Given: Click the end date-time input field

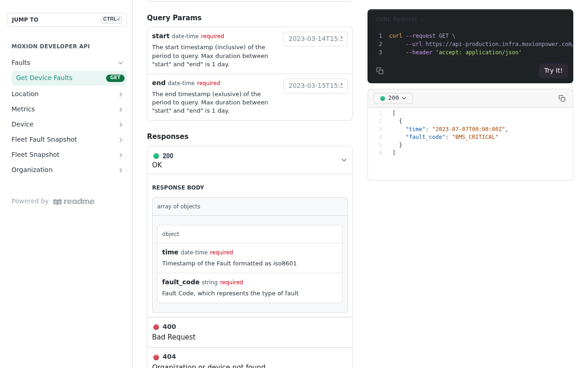Looking at the screenshot, I should tap(316, 86).
